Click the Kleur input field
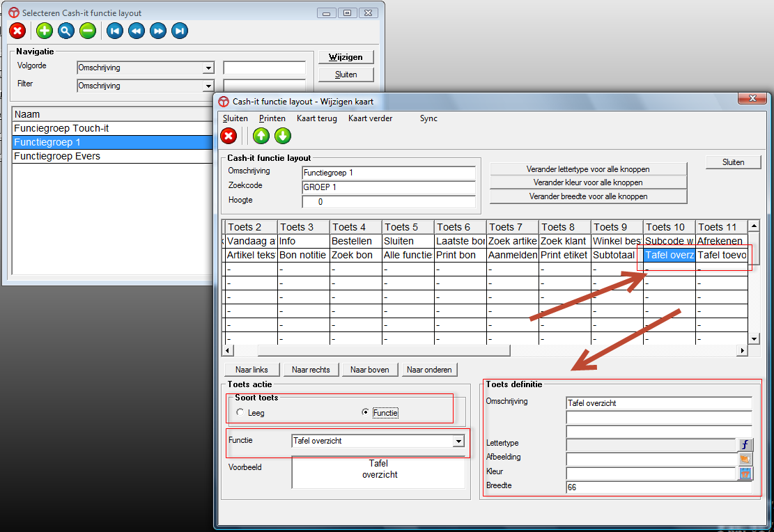 [x=651, y=474]
